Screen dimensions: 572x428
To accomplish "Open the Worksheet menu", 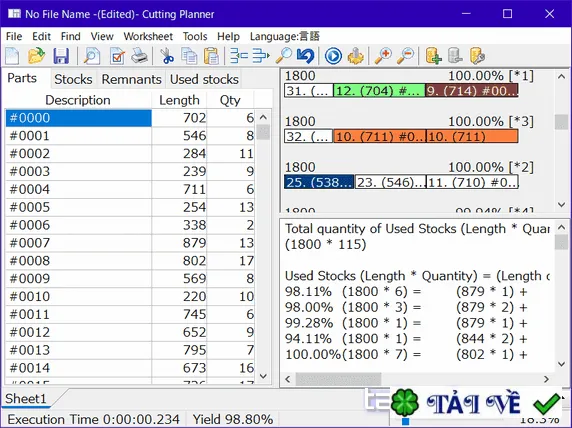I will 148,36.
